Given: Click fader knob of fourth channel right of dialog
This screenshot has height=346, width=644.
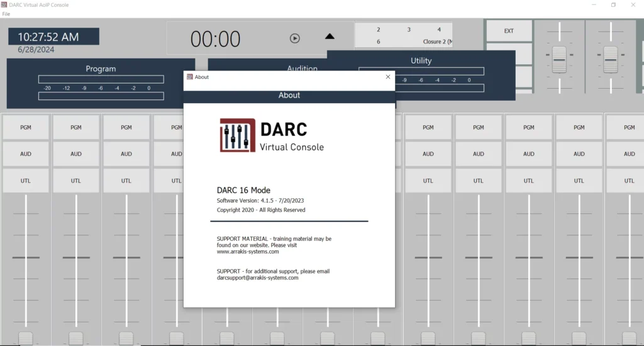Looking at the screenshot, I should [579, 338].
